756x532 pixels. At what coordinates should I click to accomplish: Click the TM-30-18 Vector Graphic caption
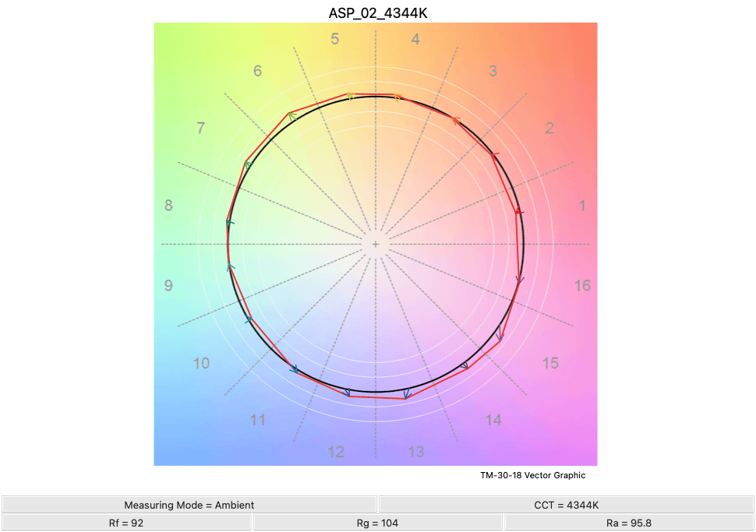click(533, 475)
